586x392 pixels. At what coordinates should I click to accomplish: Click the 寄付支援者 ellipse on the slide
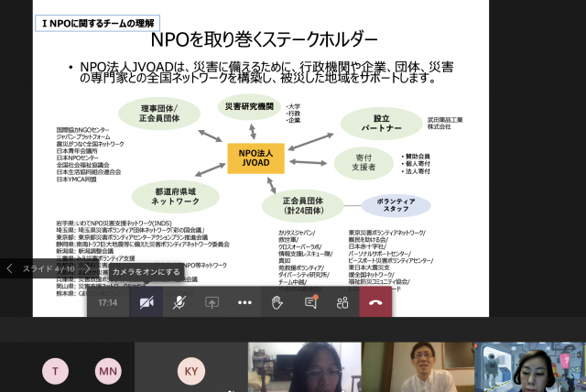click(x=364, y=163)
